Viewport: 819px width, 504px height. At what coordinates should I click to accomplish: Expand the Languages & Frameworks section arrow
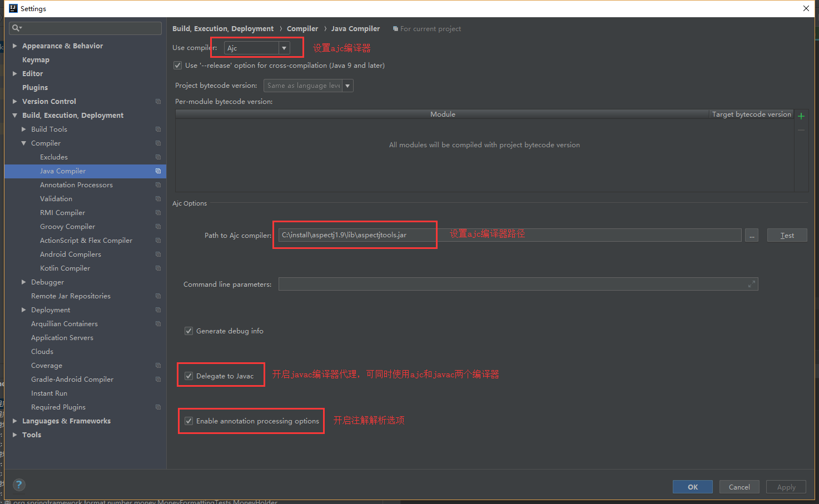point(15,421)
